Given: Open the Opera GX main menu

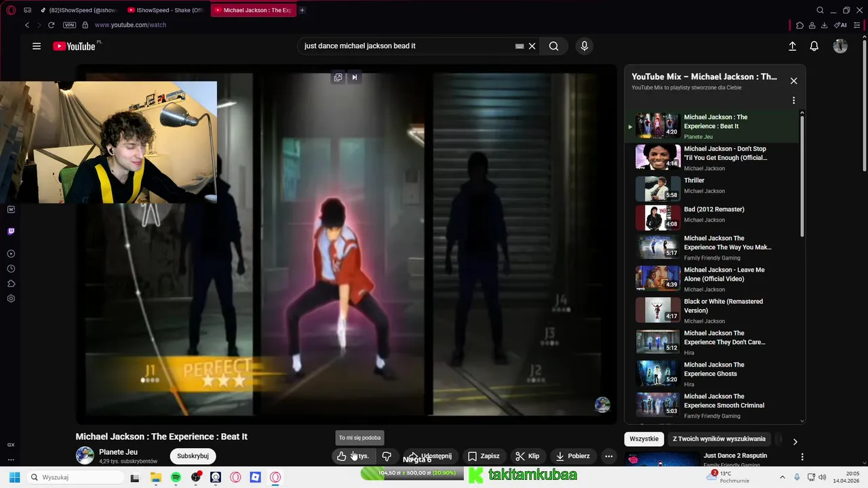Looking at the screenshot, I should (11, 10).
